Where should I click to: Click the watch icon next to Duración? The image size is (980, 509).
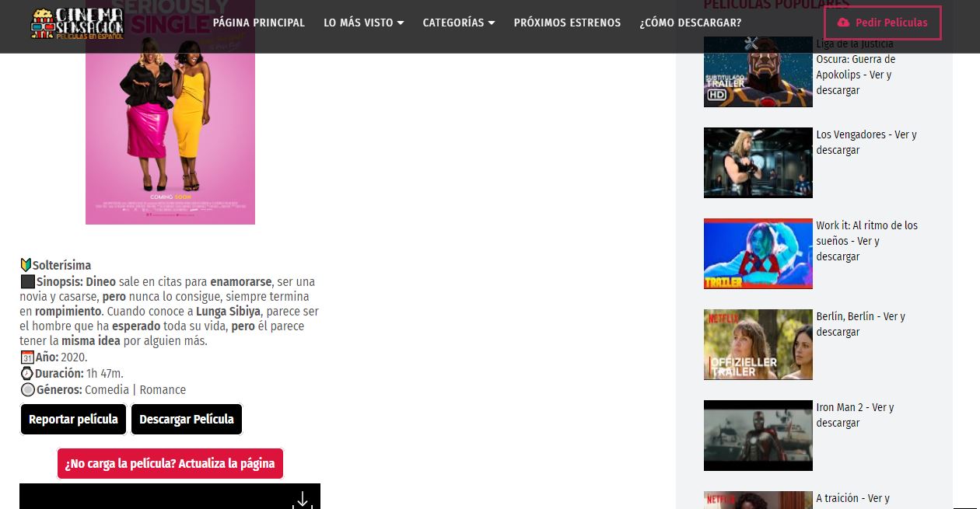coord(27,374)
